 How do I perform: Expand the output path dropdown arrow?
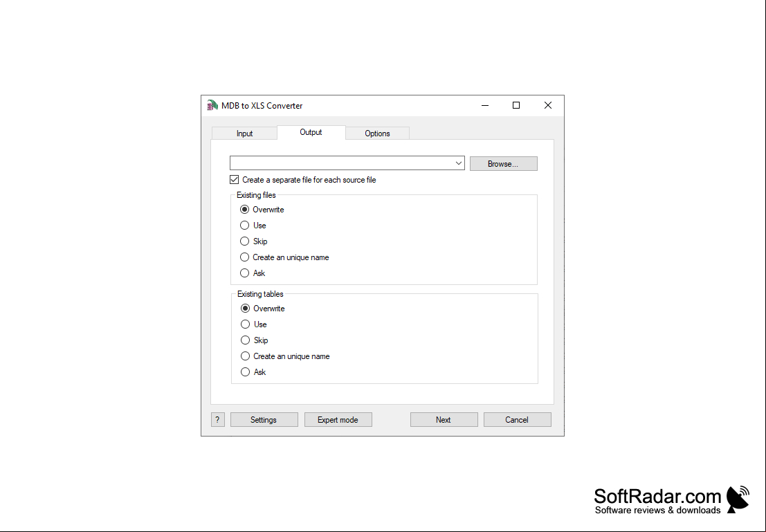459,163
